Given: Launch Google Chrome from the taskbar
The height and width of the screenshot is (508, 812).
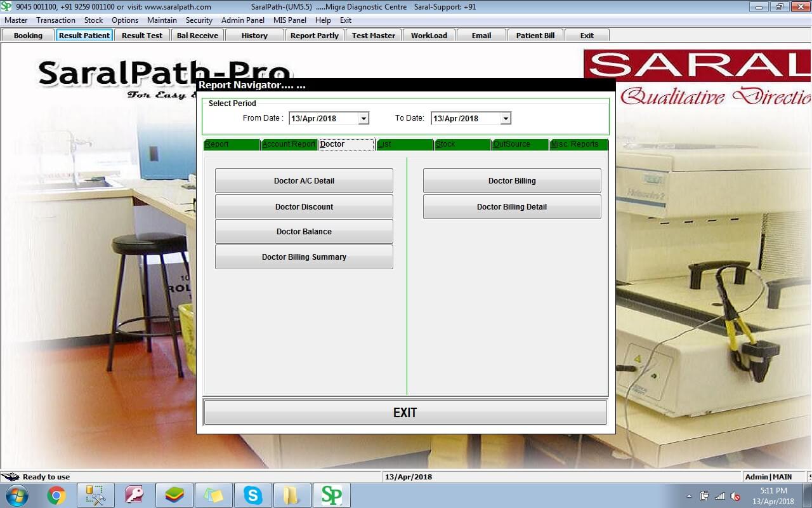Looking at the screenshot, I should tap(56, 495).
